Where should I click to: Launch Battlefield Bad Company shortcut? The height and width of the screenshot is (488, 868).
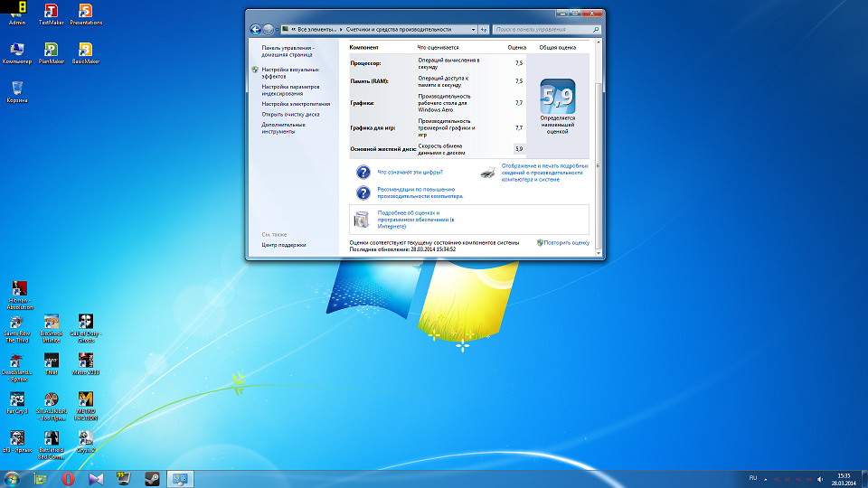click(51, 446)
